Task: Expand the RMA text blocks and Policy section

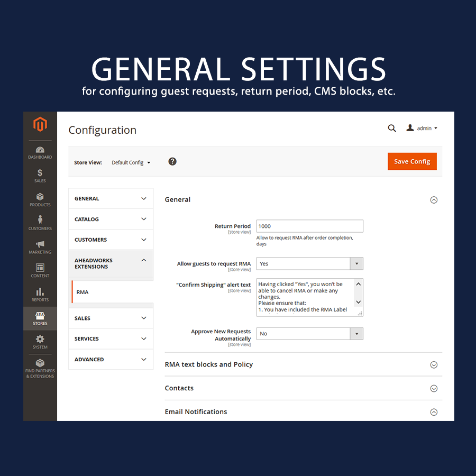Action: (434, 364)
